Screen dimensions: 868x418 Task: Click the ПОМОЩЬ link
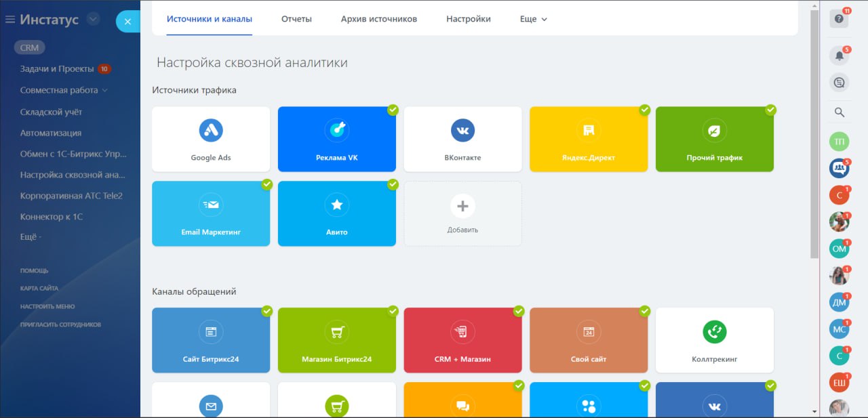pos(35,270)
